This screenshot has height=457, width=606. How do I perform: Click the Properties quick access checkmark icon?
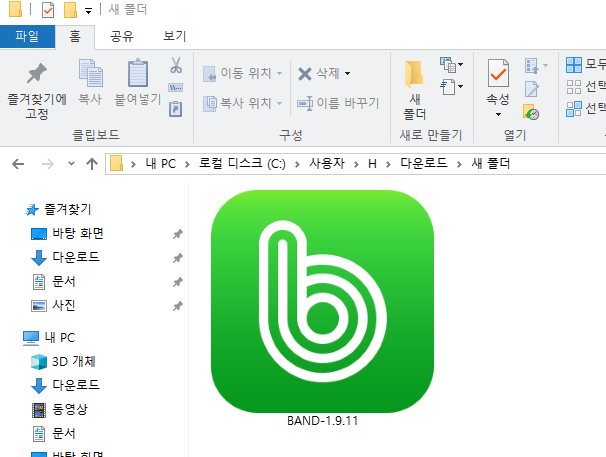(x=48, y=10)
